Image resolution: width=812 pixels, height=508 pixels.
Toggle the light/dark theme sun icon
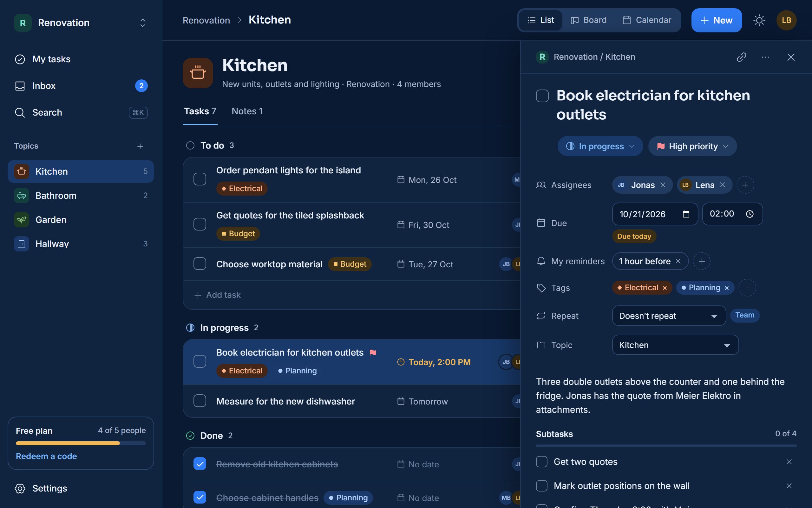coord(759,20)
